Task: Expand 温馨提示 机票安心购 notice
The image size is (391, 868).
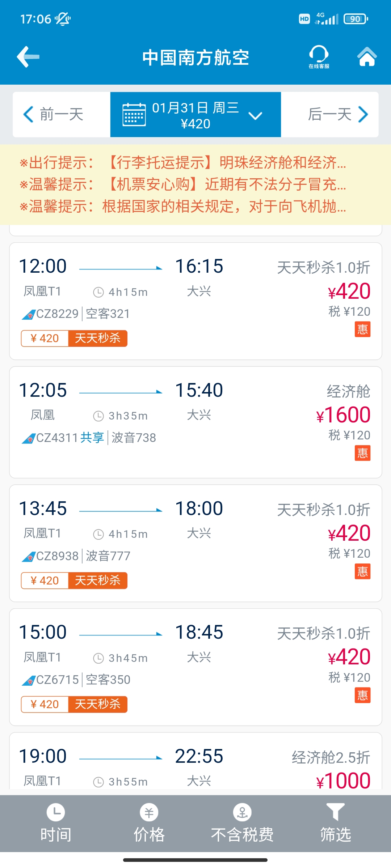Action: [183, 184]
